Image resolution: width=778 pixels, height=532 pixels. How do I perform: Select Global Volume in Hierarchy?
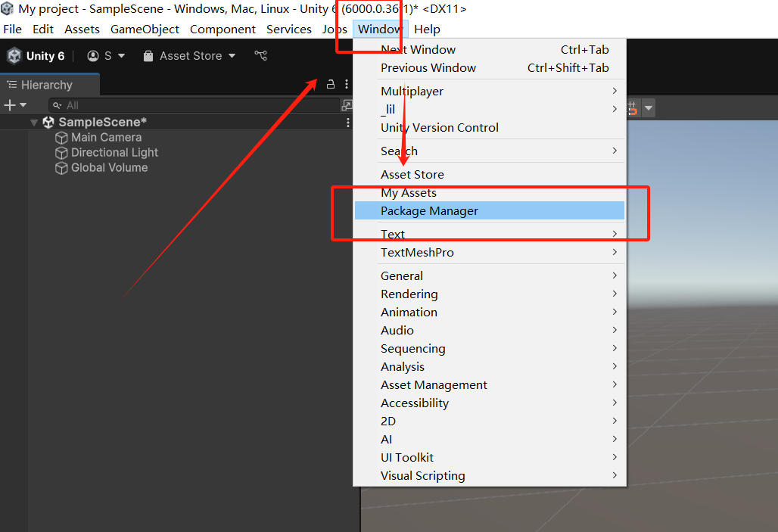tap(109, 168)
